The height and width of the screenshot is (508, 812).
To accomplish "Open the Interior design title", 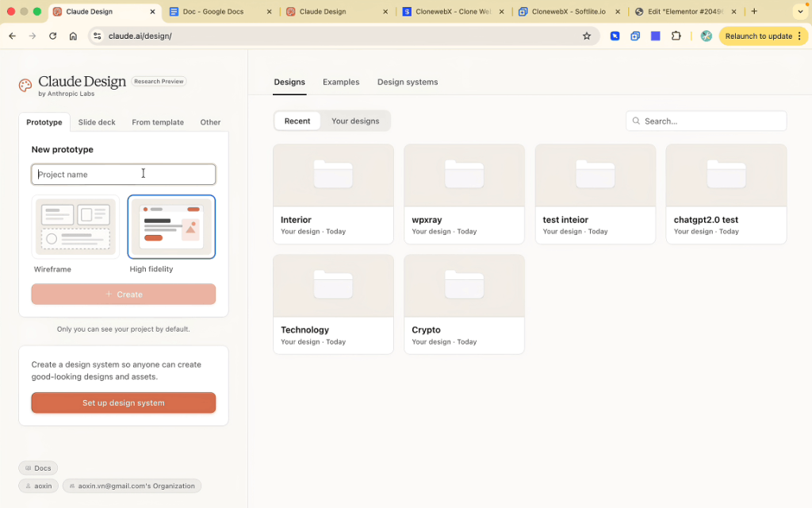I will 297,220.
